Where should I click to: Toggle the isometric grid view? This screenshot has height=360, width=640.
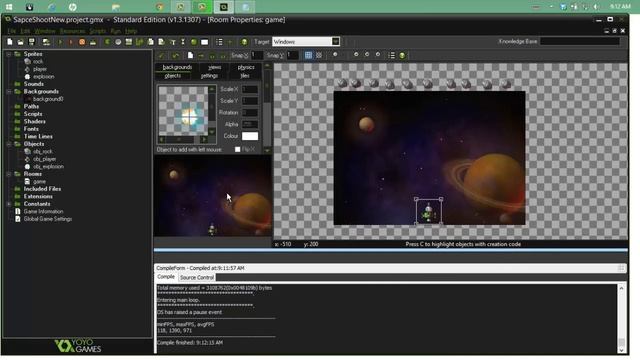319,55
